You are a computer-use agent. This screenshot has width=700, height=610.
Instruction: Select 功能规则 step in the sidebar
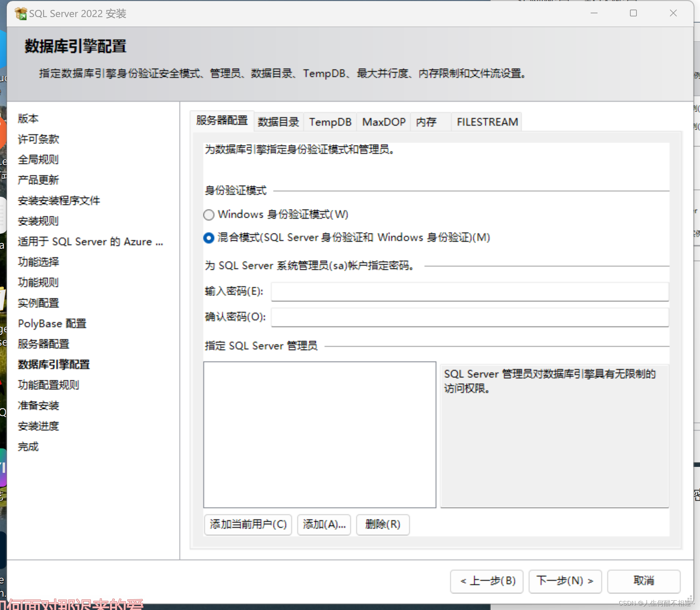click(x=39, y=282)
